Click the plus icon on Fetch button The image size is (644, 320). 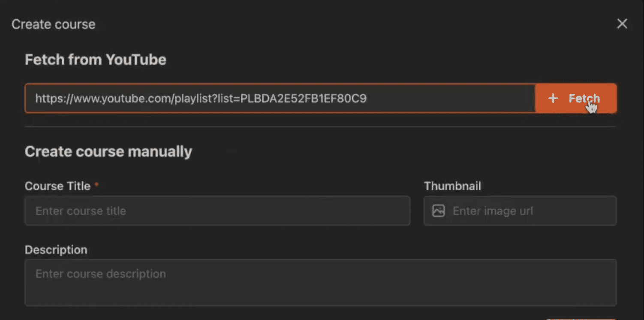(x=553, y=99)
